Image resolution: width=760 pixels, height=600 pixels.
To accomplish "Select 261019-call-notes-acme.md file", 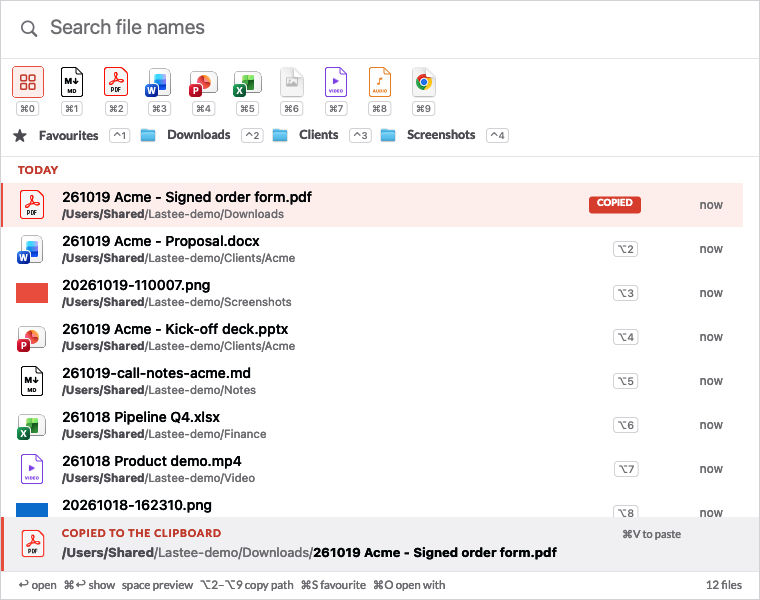I will click(372, 381).
